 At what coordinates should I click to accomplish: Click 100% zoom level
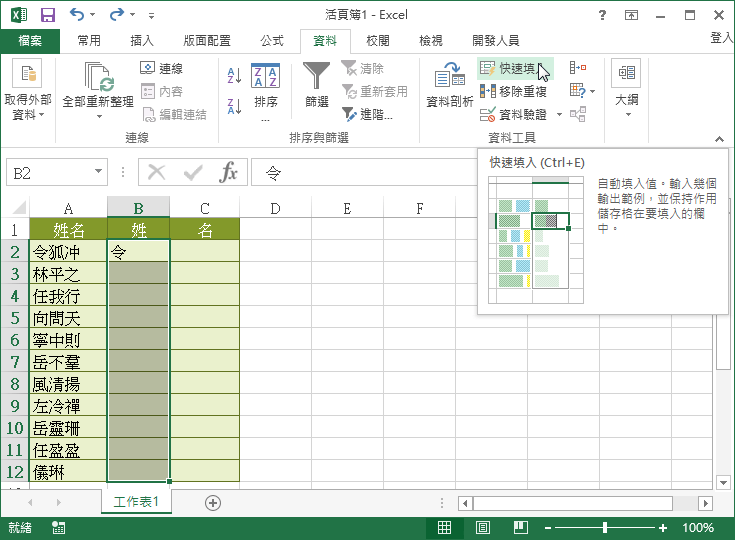tap(698, 528)
